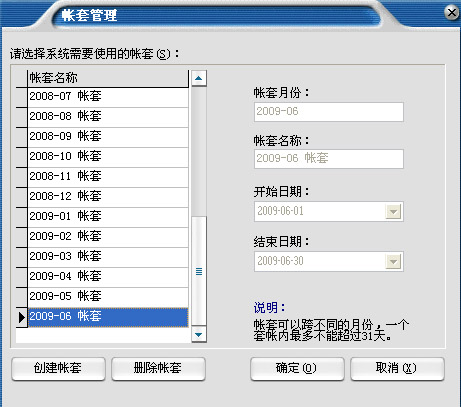Viewport: 461px width, 407px height.
Task: Click the row indicator arrow beside 2009-06
Action: click(22, 317)
